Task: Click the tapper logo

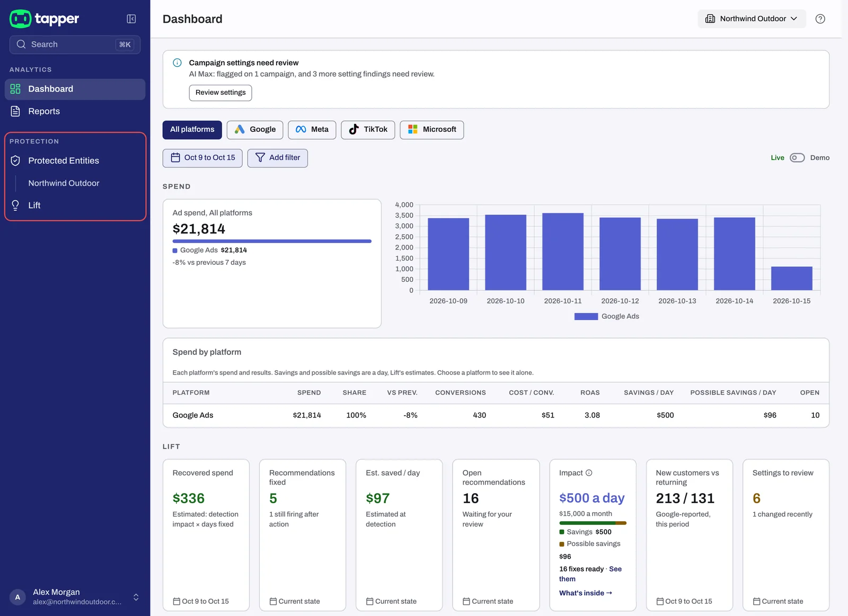Action: click(45, 19)
